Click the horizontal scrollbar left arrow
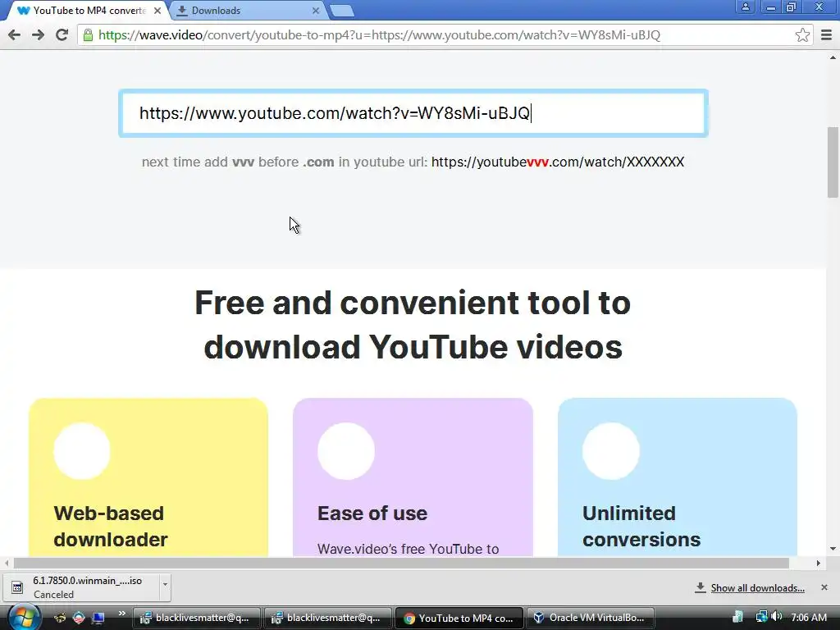This screenshot has width=840, height=630. [x=7, y=563]
